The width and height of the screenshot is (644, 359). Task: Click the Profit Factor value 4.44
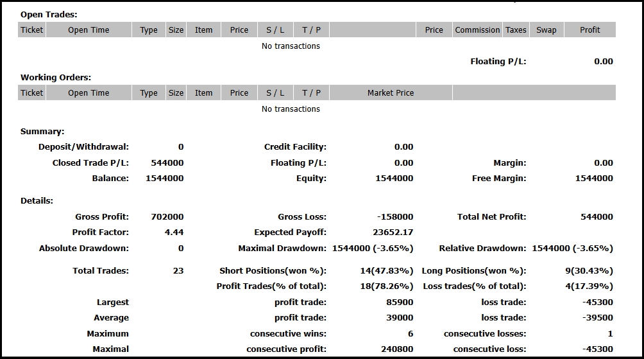(174, 232)
